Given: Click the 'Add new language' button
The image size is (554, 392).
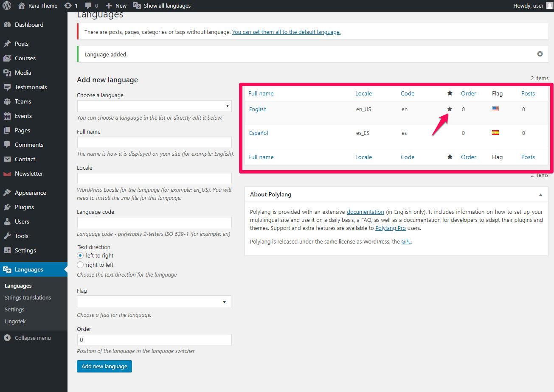Looking at the screenshot, I should 104,366.
